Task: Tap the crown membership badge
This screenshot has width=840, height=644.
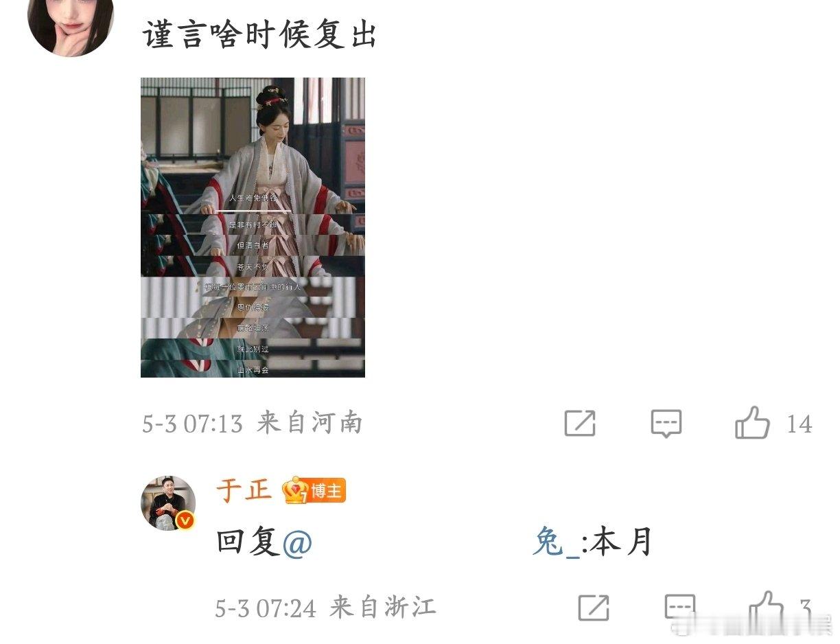Action: (x=295, y=490)
